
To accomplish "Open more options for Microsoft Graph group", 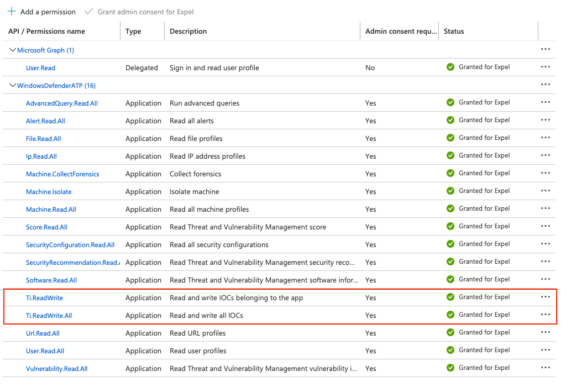I will (x=545, y=49).
